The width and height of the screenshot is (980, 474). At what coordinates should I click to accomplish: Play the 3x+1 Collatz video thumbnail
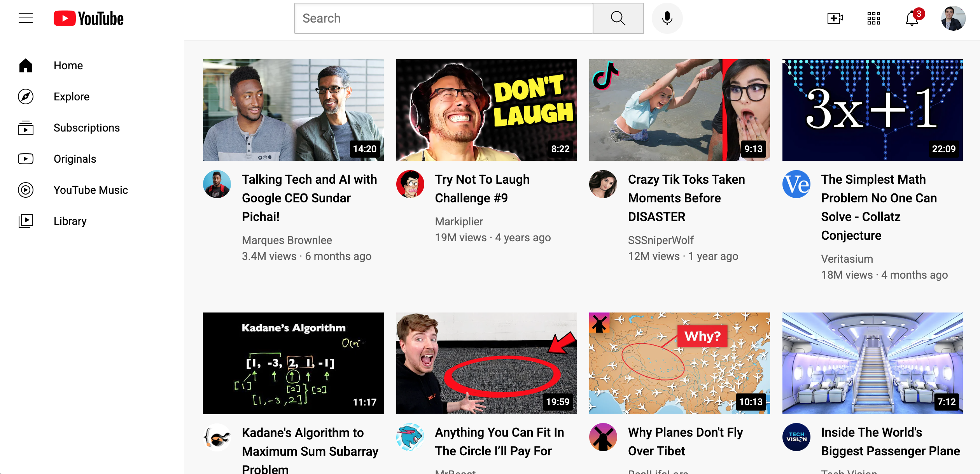[872, 110]
